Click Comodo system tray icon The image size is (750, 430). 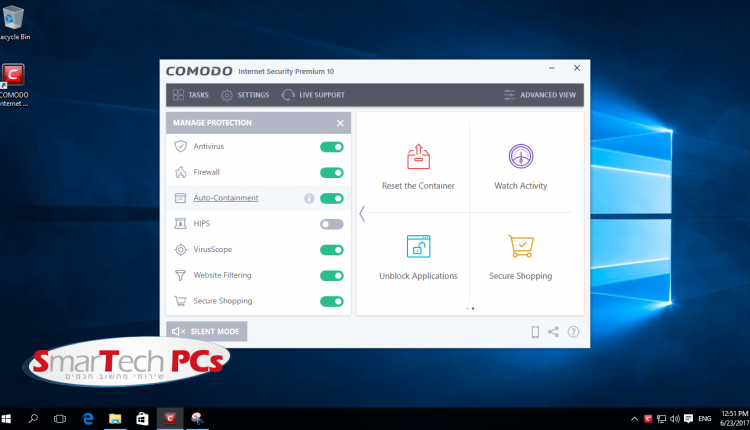648,419
